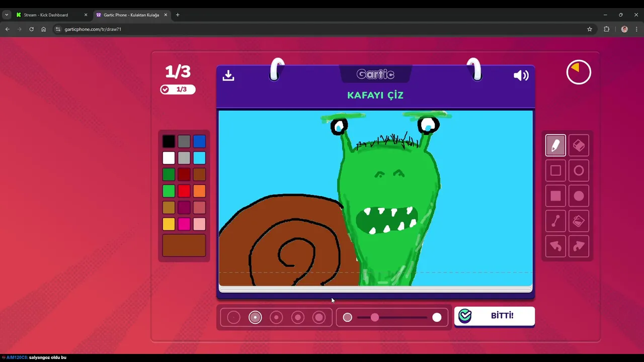The width and height of the screenshot is (644, 362).
Task: Go to the browser home page
Action: coord(43,29)
